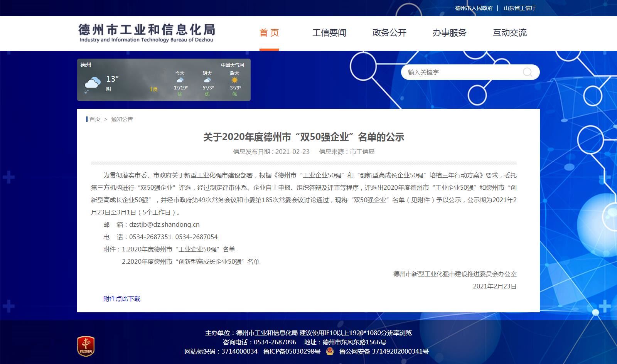Image resolution: width=617 pixels, height=364 pixels.
Task: Follow the 德州市人民政府 top link
Action: coord(474,8)
